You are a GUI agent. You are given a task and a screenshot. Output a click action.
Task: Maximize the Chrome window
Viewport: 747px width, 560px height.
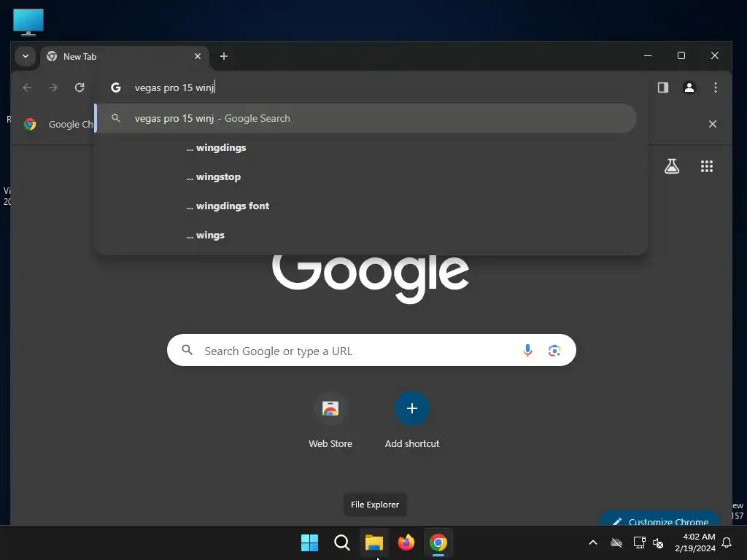click(681, 55)
